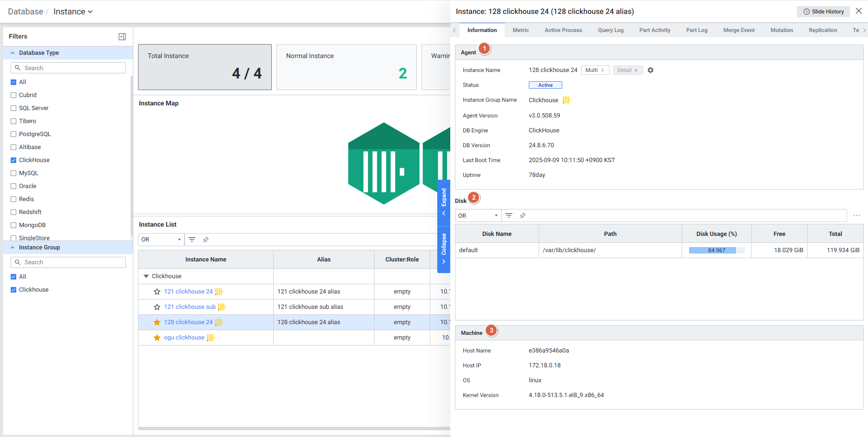Check the MySQL database type checkbox
The width and height of the screenshot is (868, 437).
[x=13, y=173]
